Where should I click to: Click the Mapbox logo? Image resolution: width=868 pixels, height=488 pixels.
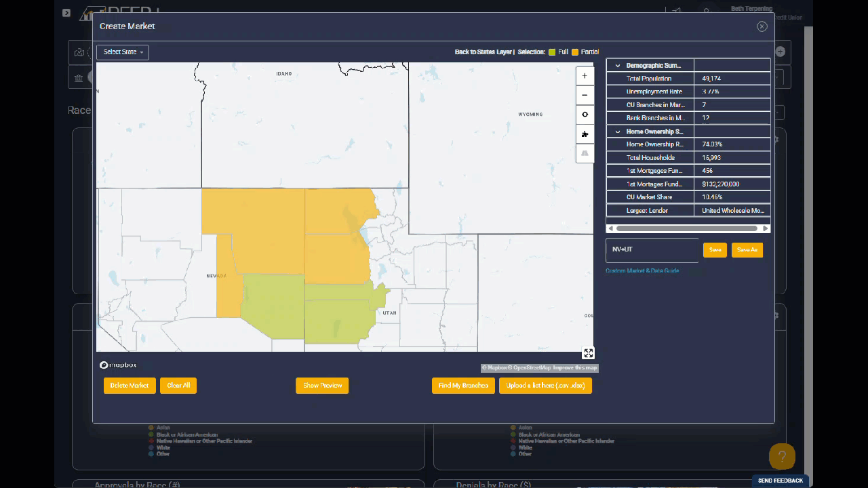pos(118,365)
